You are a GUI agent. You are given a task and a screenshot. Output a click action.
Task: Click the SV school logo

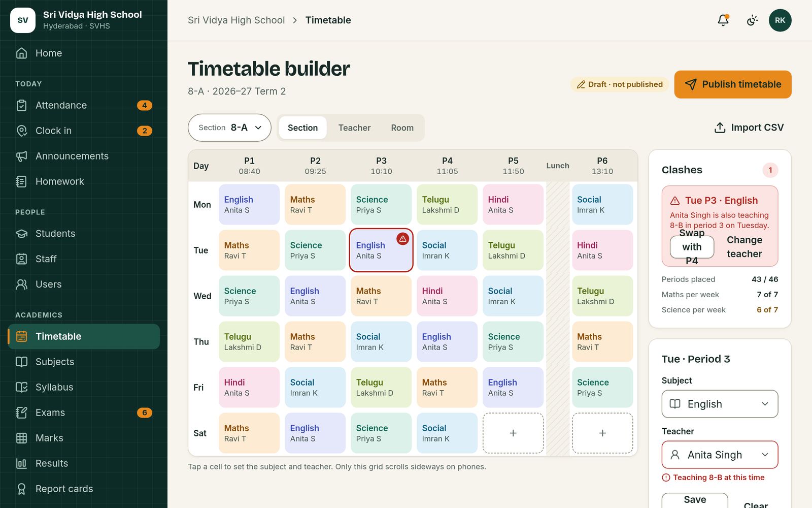pyautogui.click(x=23, y=20)
